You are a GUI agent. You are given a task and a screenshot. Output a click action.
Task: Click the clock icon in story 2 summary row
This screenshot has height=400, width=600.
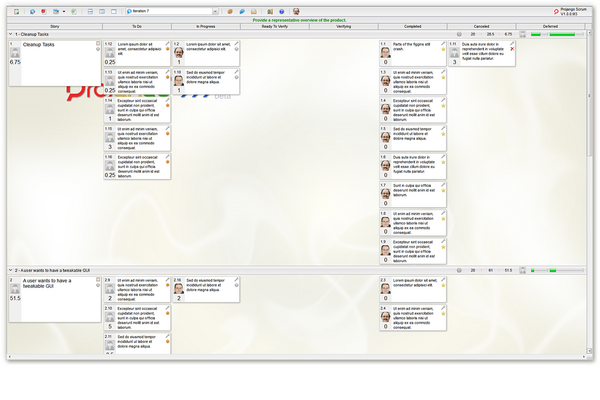click(459, 270)
